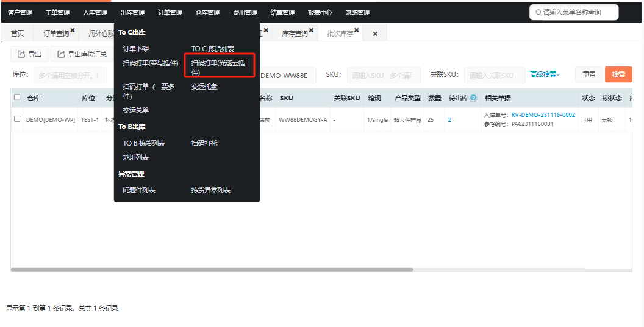Viewport: 644px width, 327px height.
Task: Focus the 库位 input field
Action: [x=70, y=76]
